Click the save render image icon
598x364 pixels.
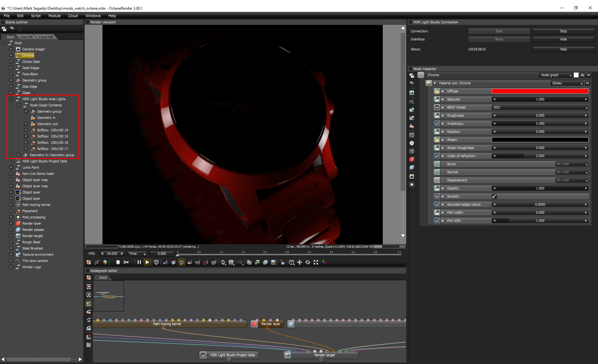257,262
